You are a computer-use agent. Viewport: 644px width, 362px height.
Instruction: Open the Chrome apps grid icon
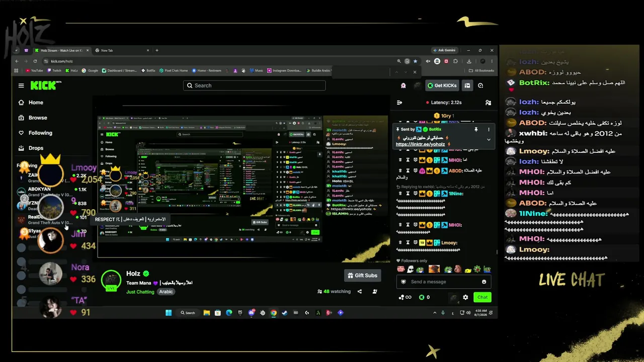16,71
